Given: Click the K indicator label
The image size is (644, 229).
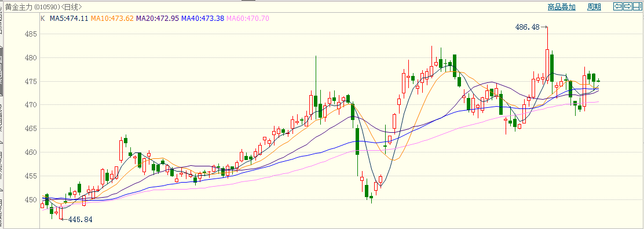Looking at the screenshot, I should 43,19.
